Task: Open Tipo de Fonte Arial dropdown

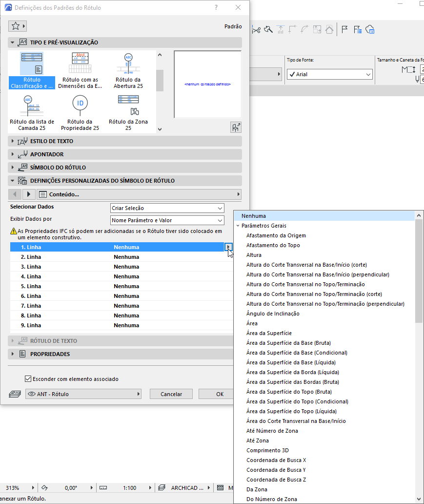Action: [329, 74]
